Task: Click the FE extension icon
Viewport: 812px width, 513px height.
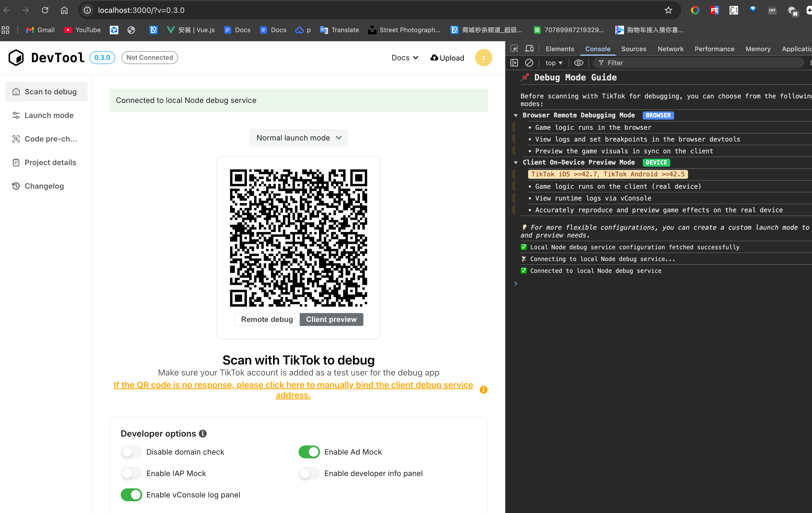Action: [714, 10]
